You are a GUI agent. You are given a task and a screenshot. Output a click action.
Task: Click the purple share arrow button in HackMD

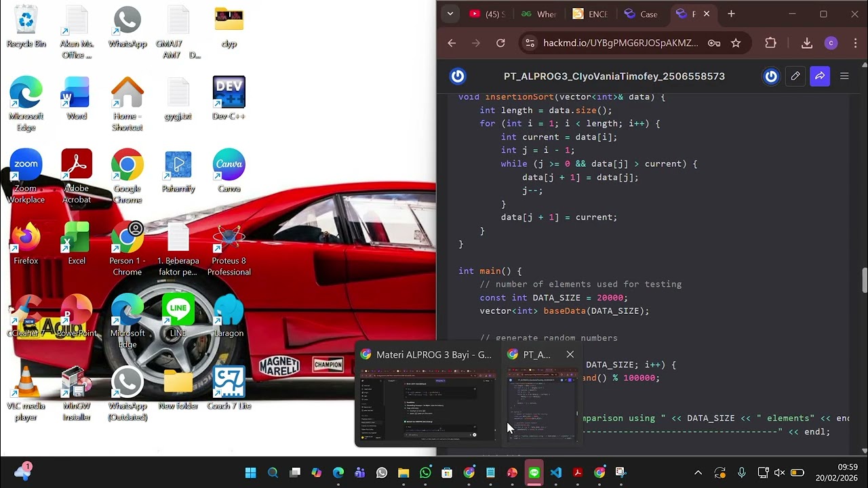tap(820, 76)
